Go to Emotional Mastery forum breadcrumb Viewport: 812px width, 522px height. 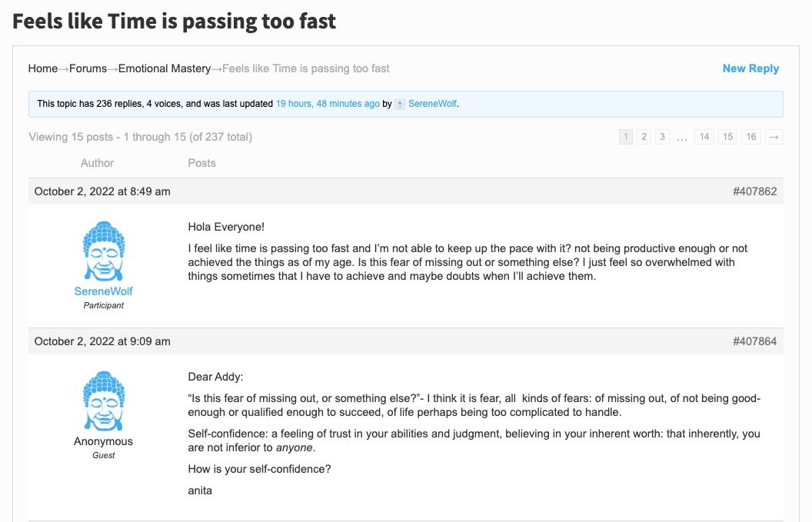click(165, 68)
